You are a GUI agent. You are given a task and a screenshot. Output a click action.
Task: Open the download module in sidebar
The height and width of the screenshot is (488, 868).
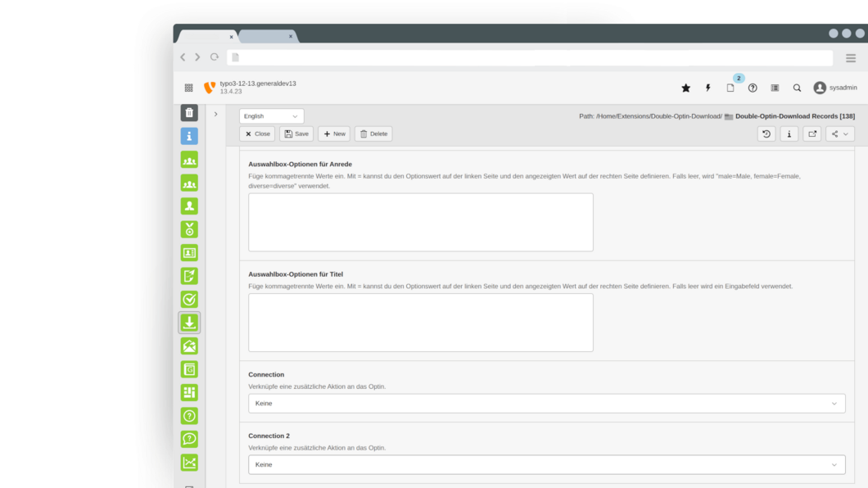[189, 323]
